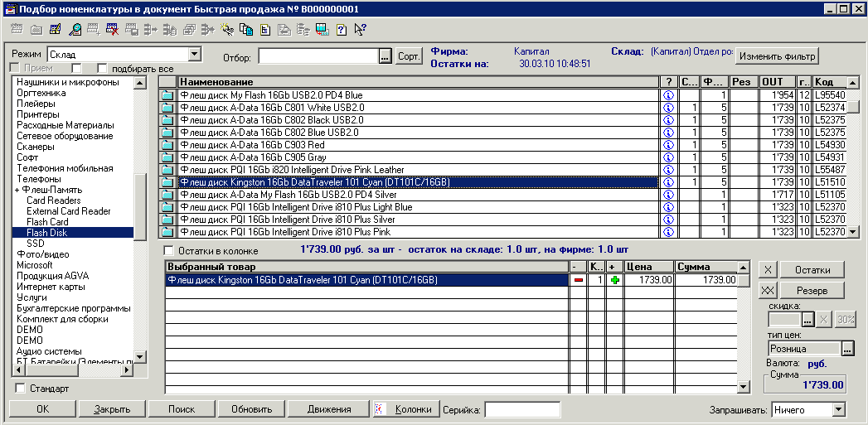
Task: Click the pointer with question mark icon
Action: click(361, 29)
